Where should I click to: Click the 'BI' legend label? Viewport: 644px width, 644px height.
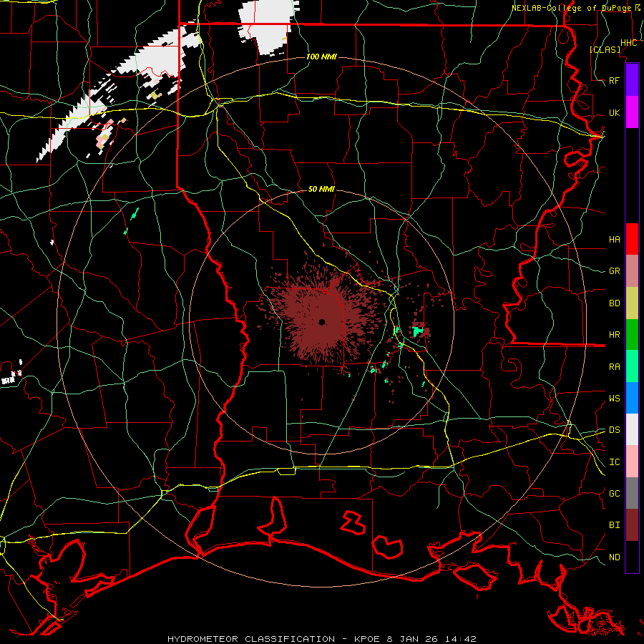pyautogui.click(x=614, y=525)
